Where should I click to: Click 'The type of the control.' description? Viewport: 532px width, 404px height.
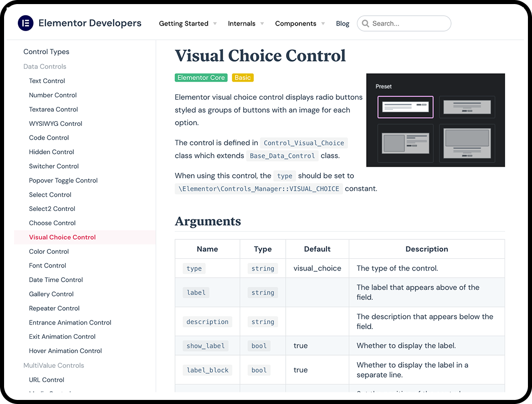(x=397, y=268)
